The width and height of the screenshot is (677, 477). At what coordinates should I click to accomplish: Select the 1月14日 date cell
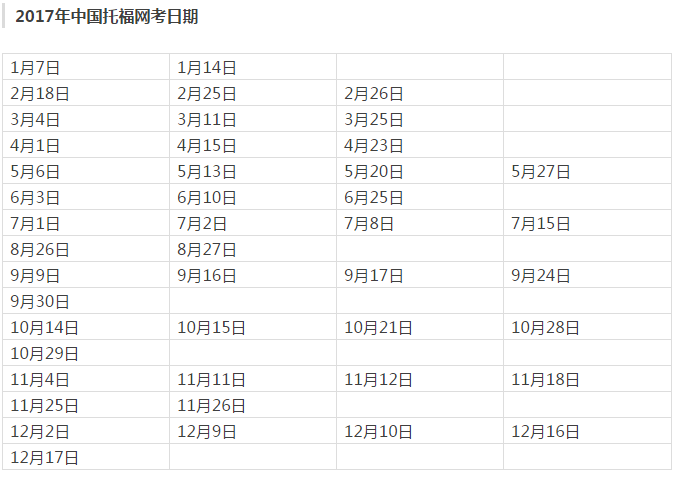tap(253, 67)
